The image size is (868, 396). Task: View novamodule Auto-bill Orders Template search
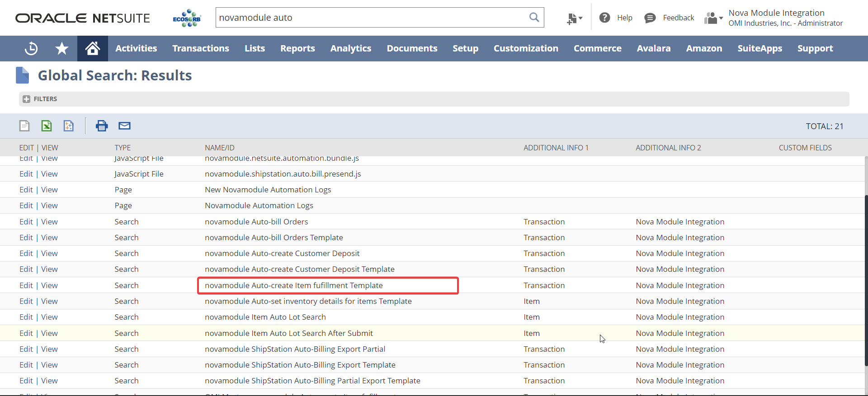(x=49, y=238)
